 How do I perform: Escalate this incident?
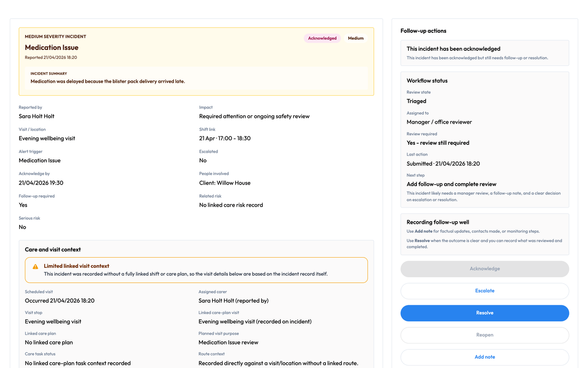point(485,291)
